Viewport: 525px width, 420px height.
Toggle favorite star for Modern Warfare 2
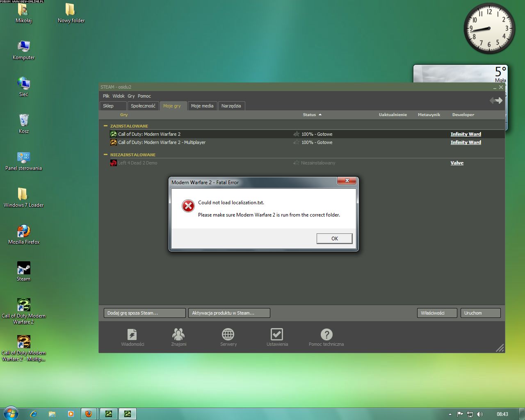pyautogui.click(x=296, y=134)
